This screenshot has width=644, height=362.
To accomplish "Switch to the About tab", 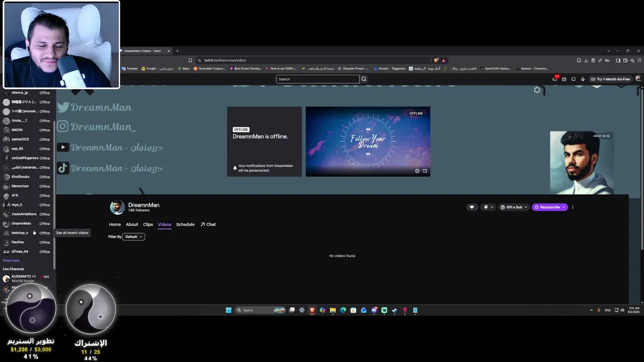I will point(132,224).
